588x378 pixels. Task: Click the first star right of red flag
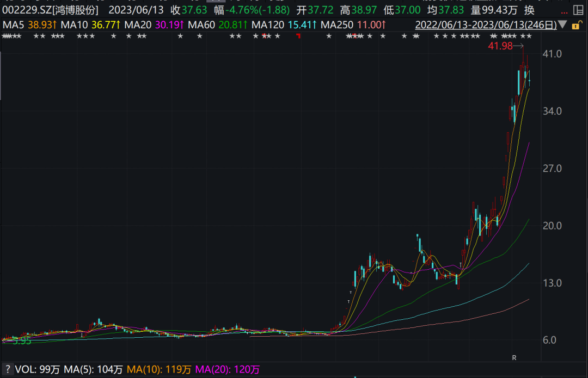pos(328,36)
